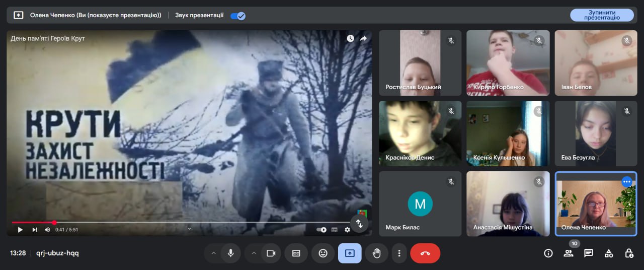Open the emoji reactions panel
This screenshot has height=270, width=644.
tap(323, 253)
